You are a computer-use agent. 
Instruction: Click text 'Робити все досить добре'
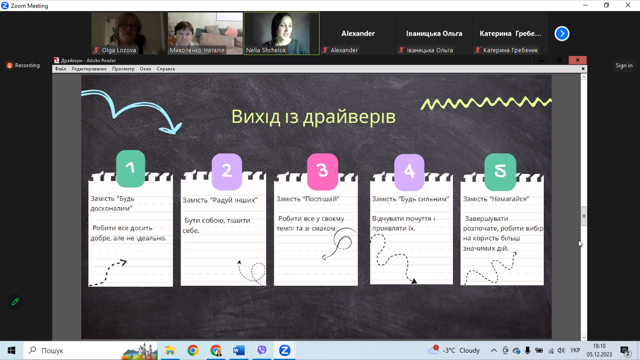tap(122, 233)
